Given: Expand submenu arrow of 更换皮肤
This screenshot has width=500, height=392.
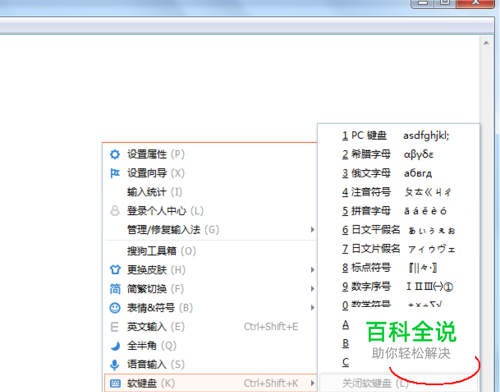Looking at the screenshot, I should [312, 269].
